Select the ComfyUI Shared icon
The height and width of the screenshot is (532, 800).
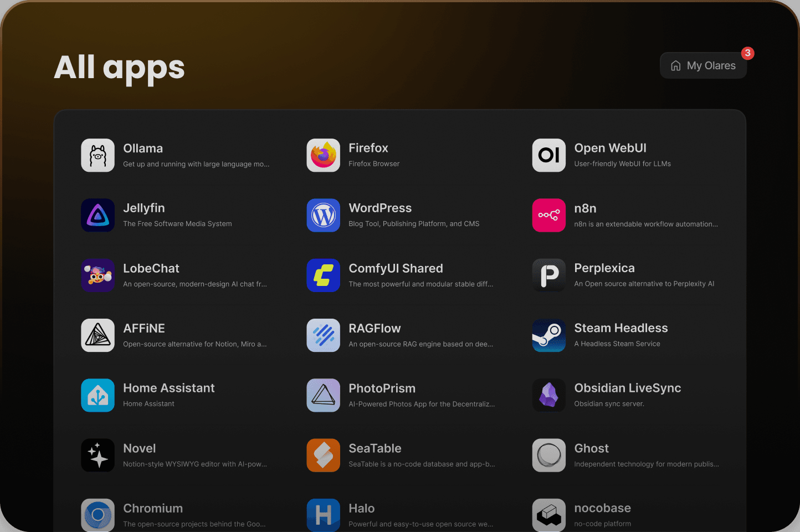[x=323, y=275]
